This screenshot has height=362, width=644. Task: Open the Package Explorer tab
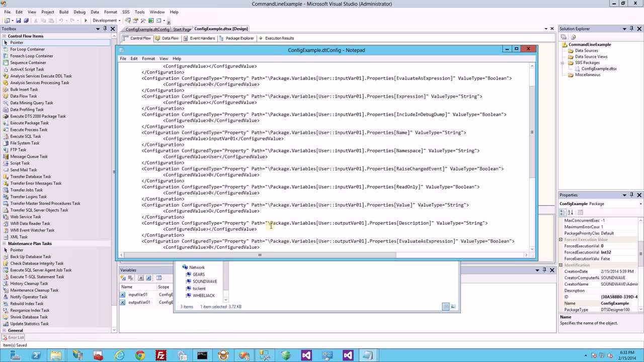236,38
